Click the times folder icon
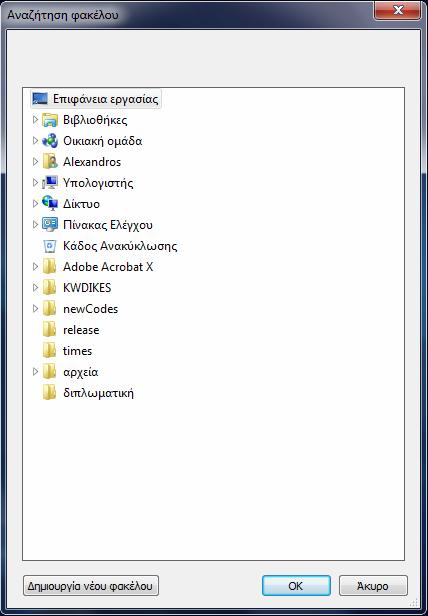Image resolution: width=428 pixels, height=616 pixels. [50, 351]
